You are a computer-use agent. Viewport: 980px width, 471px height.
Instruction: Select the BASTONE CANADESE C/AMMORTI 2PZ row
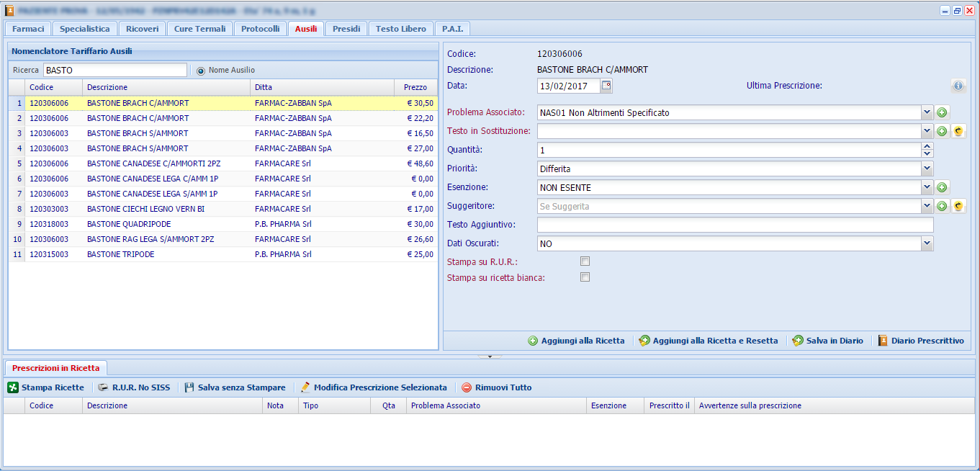point(223,163)
